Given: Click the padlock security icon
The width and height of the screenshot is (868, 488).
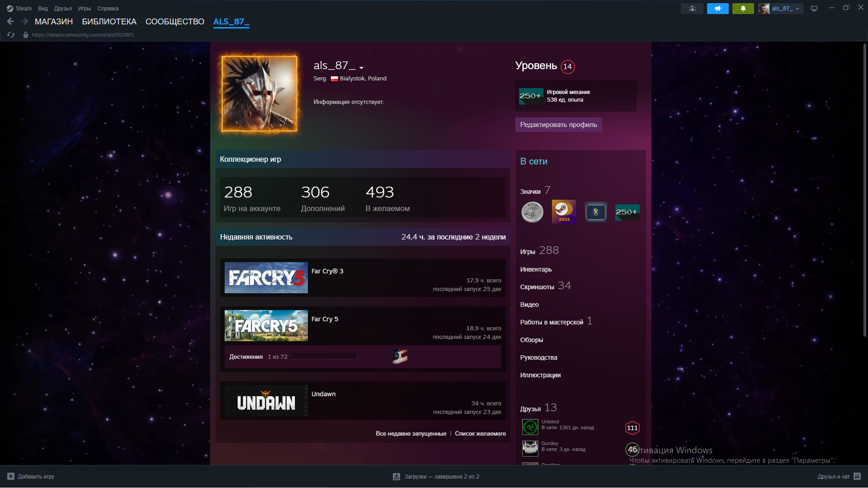Looking at the screenshot, I should [x=26, y=35].
